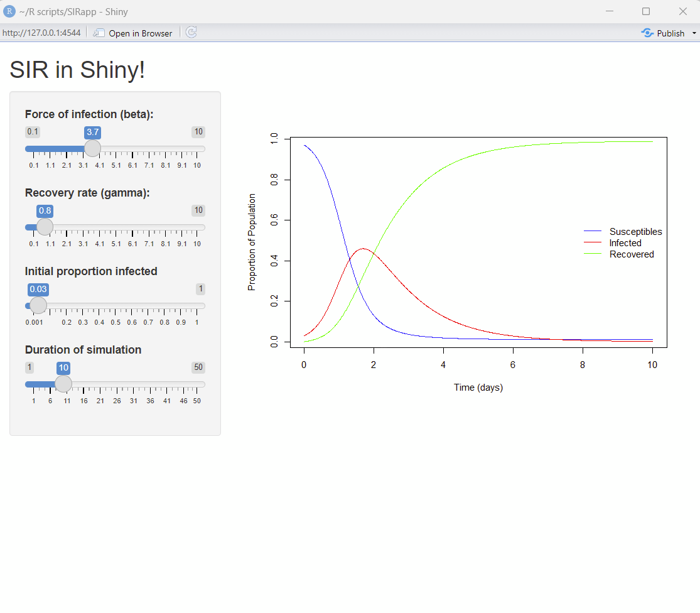Click the R logo in title bar
700x613 pixels.
pyautogui.click(x=9, y=11)
